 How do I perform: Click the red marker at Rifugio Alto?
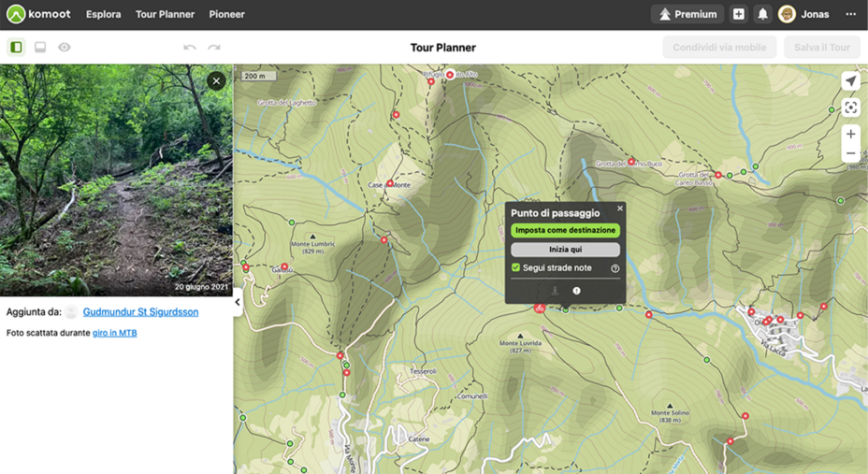(450, 74)
